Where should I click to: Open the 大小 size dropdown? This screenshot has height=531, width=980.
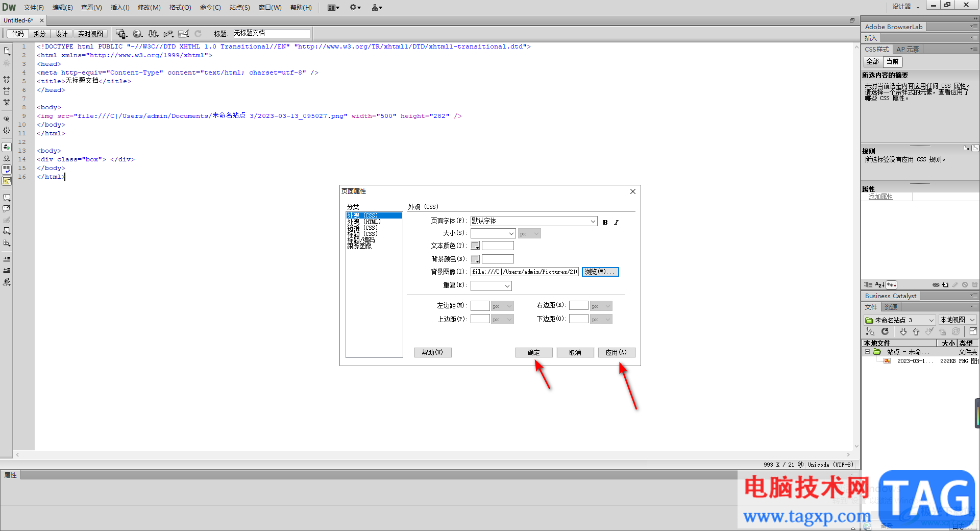(511, 233)
